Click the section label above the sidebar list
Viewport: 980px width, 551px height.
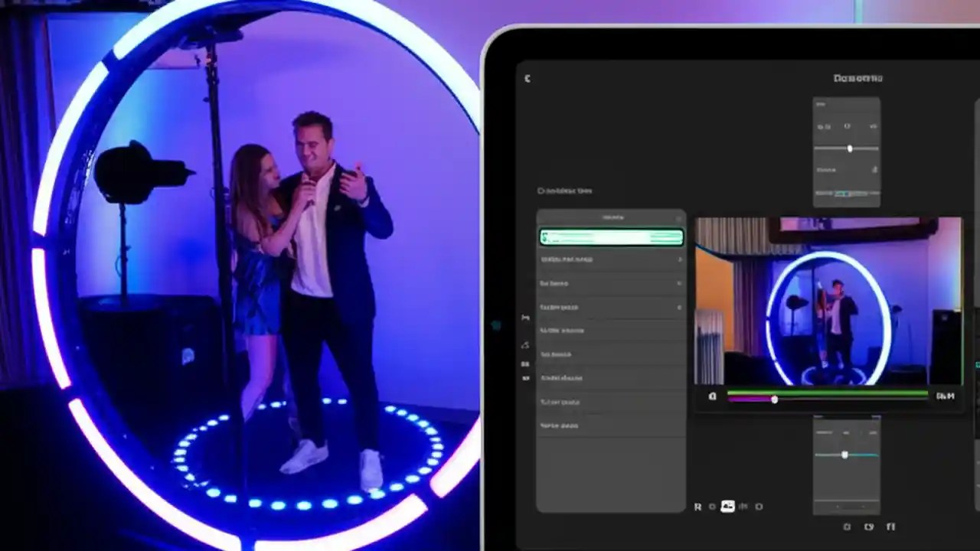[x=565, y=191]
